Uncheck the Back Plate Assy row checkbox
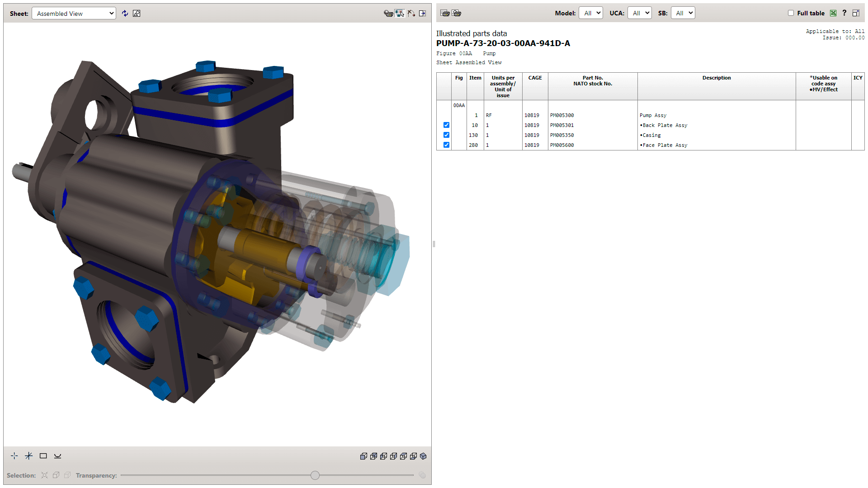The image size is (868, 488). 446,125
